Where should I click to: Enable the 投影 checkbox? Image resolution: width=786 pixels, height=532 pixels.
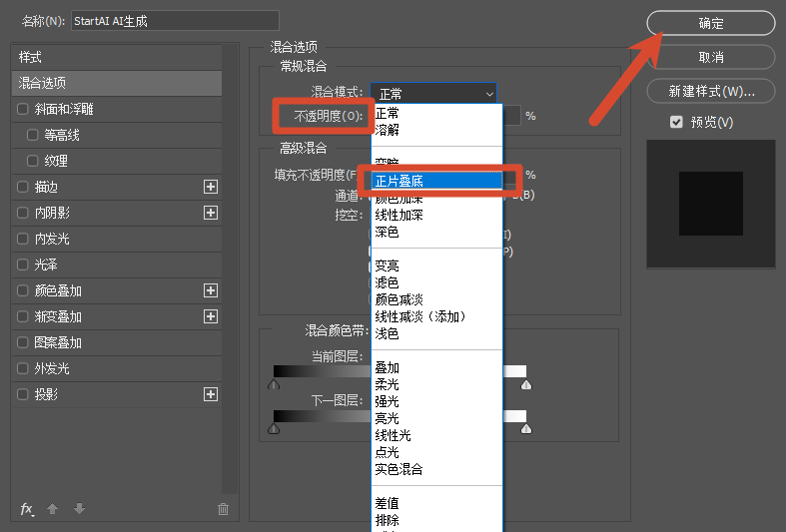click(x=23, y=394)
